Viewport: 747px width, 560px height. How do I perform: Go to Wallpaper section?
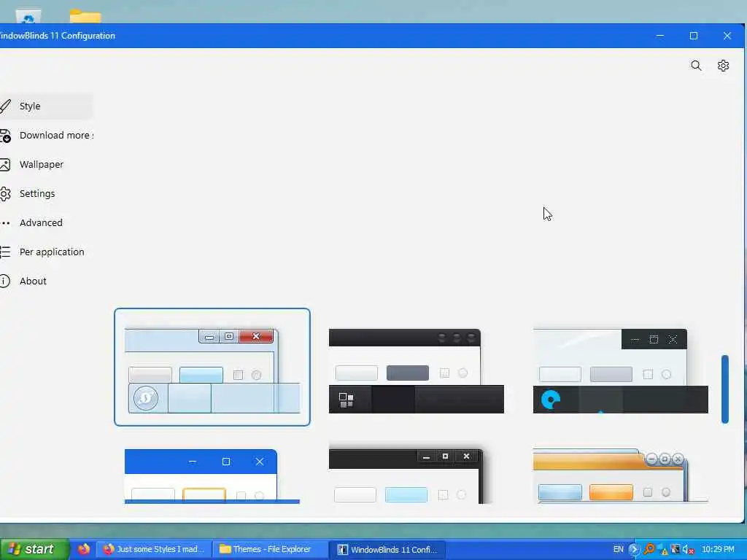pos(46,164)
